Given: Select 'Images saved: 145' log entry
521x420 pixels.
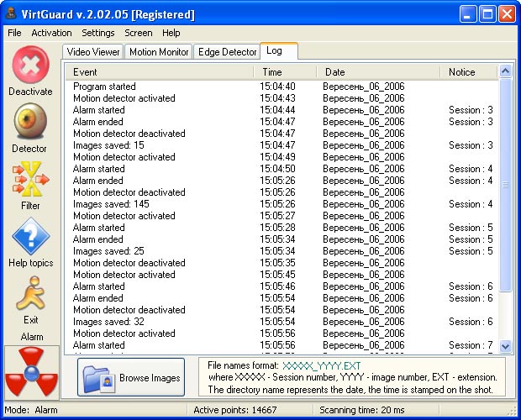Looking at the screenshot, I should point(282,204).
